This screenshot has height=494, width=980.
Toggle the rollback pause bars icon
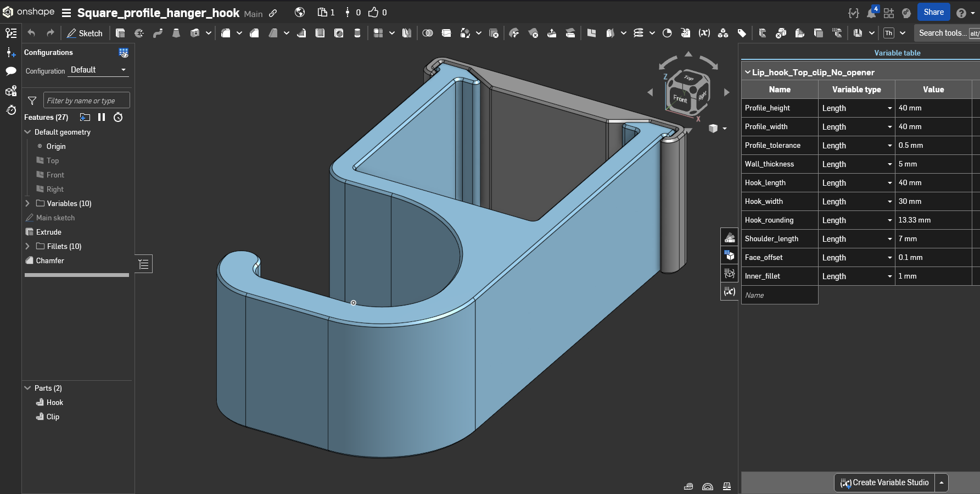coord(102,117)
